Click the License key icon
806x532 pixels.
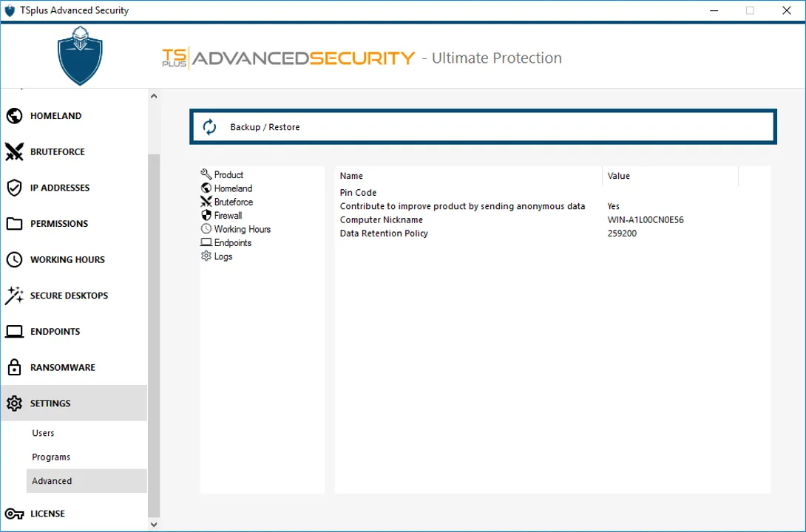14,514
